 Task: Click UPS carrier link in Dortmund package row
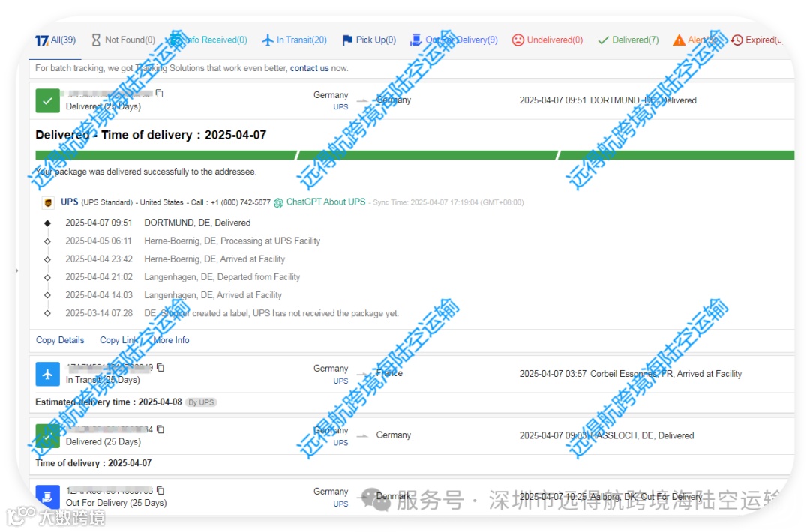pos(341,107)
